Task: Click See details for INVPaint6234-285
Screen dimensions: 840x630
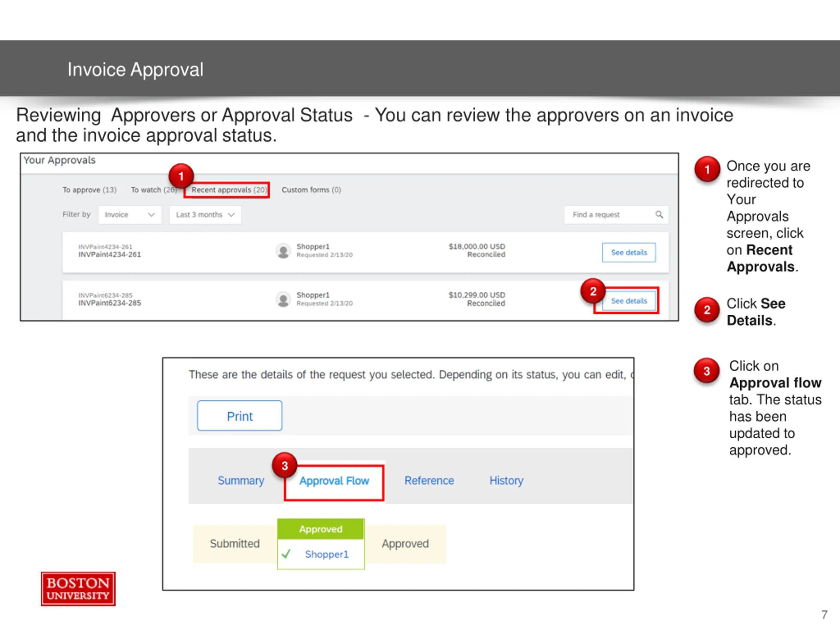Action: pyautogui.click(x=629, y=301)
